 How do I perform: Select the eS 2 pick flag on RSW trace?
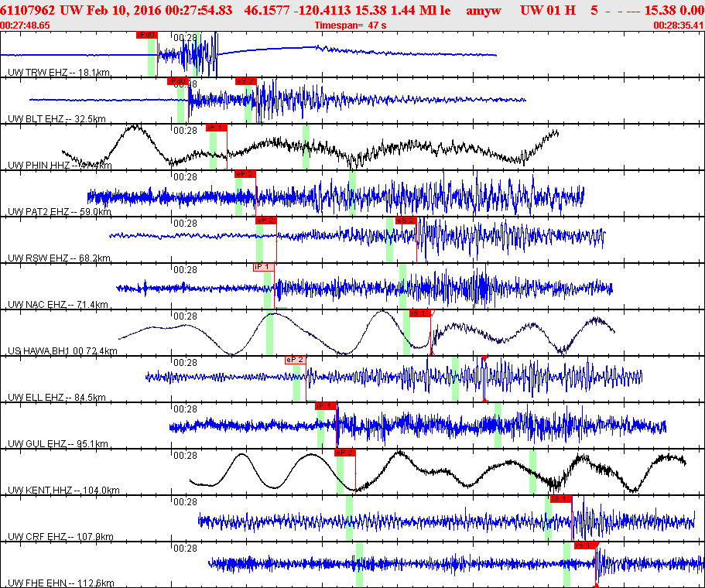[x=406, y=220]
